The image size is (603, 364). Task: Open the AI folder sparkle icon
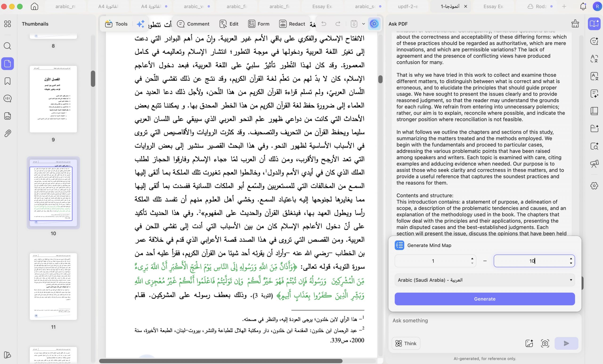594,128
